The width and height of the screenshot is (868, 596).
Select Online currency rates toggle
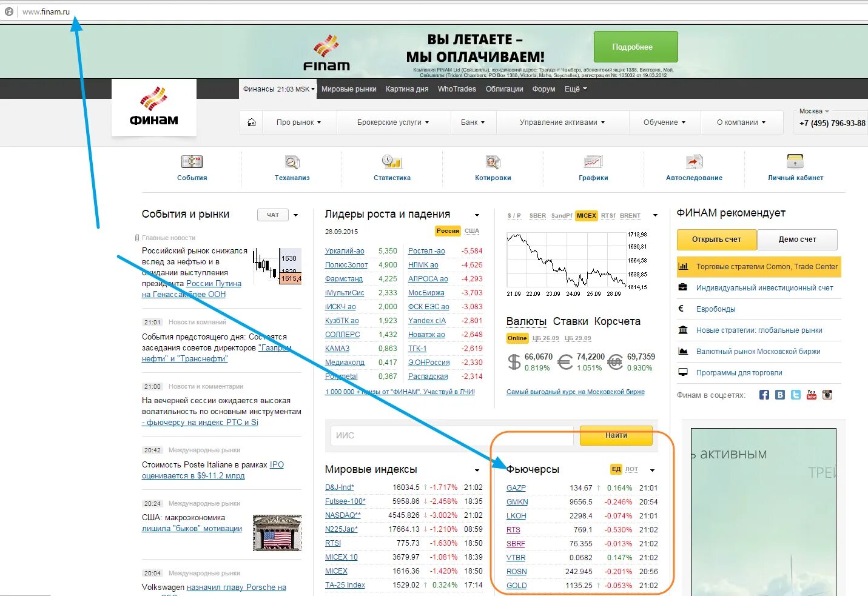pyautogui.click(x=517, y=338)
